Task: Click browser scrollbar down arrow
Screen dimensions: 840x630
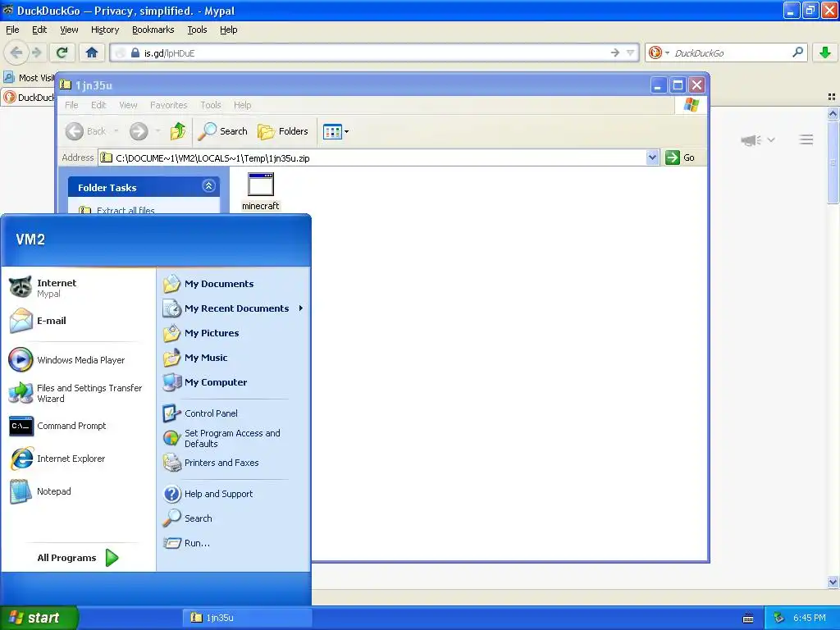Action: 833,582
